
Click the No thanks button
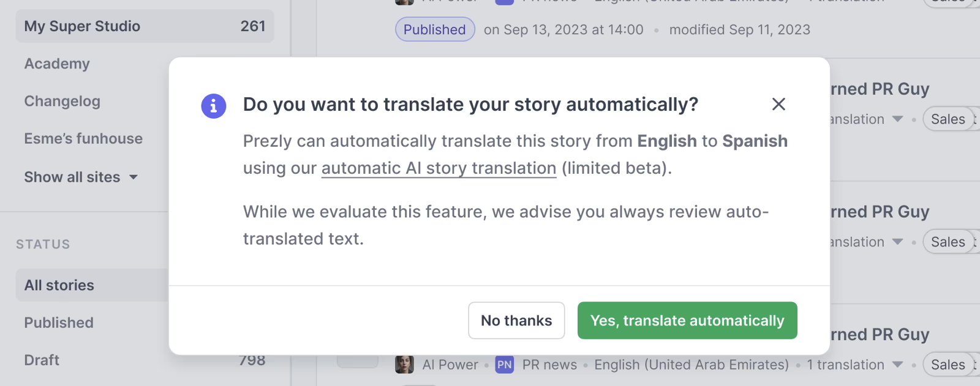click(516, 321)
